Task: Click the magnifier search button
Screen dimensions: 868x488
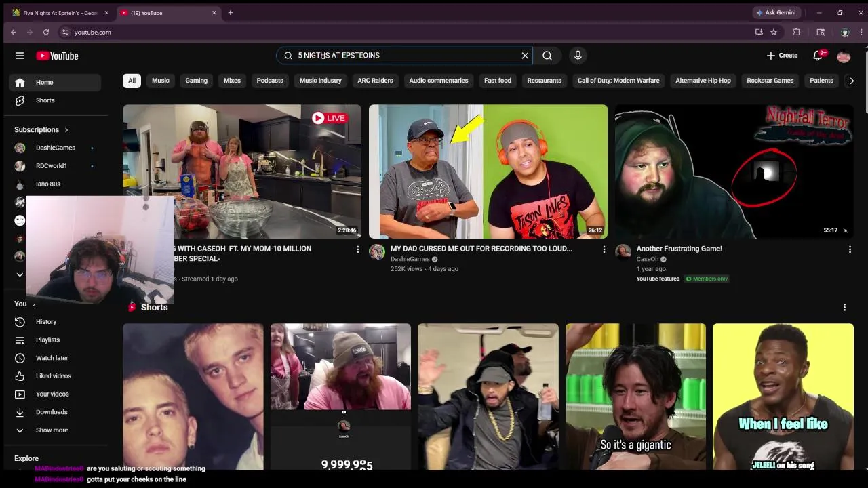Action: click(x=547, y=56)
